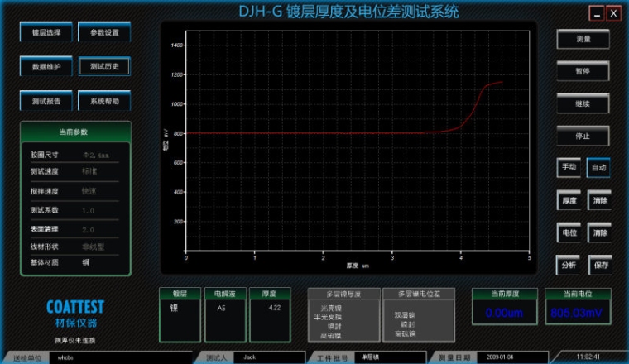Click the 4.22 value under 厚度 column

pyautogui.click(x=275, y=308)
